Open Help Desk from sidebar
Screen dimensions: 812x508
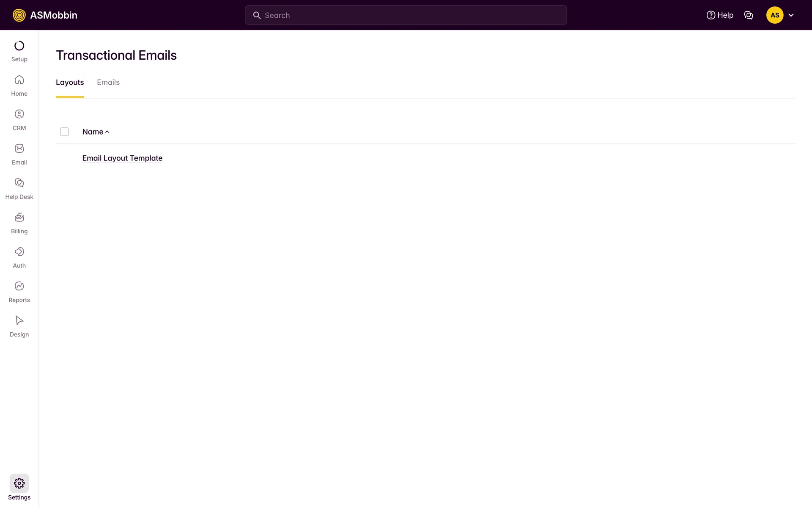pos(19,189)
